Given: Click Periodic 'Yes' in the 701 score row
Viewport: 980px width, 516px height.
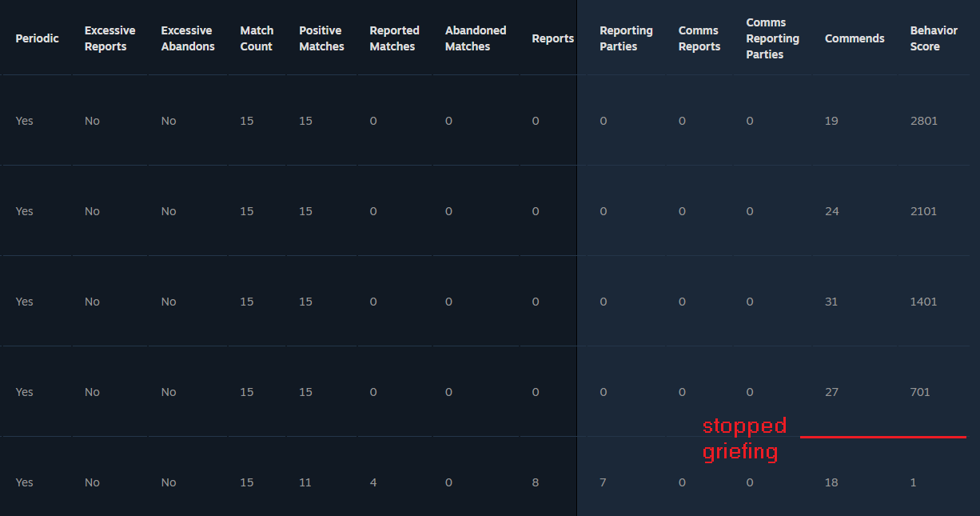Looking at the screenshot, I should tap(25, 392).
